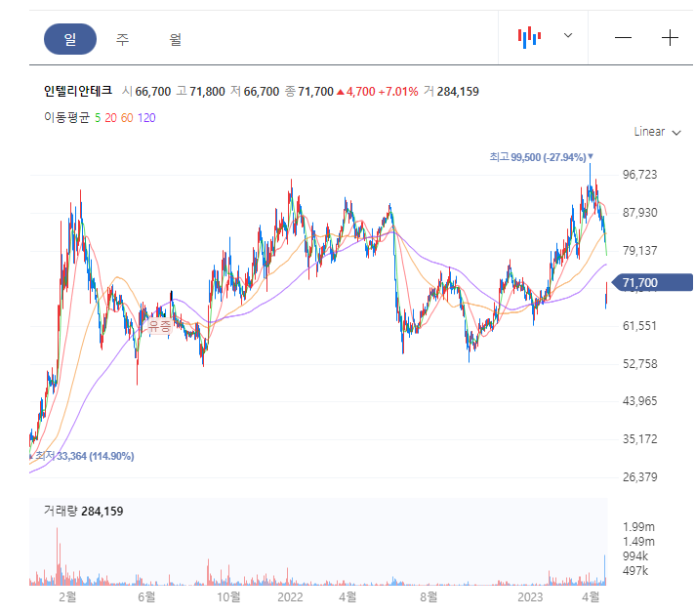The image size is (695, 616).
Task: Click the 최고 99,500 high-price label
Action: point(541,157)
